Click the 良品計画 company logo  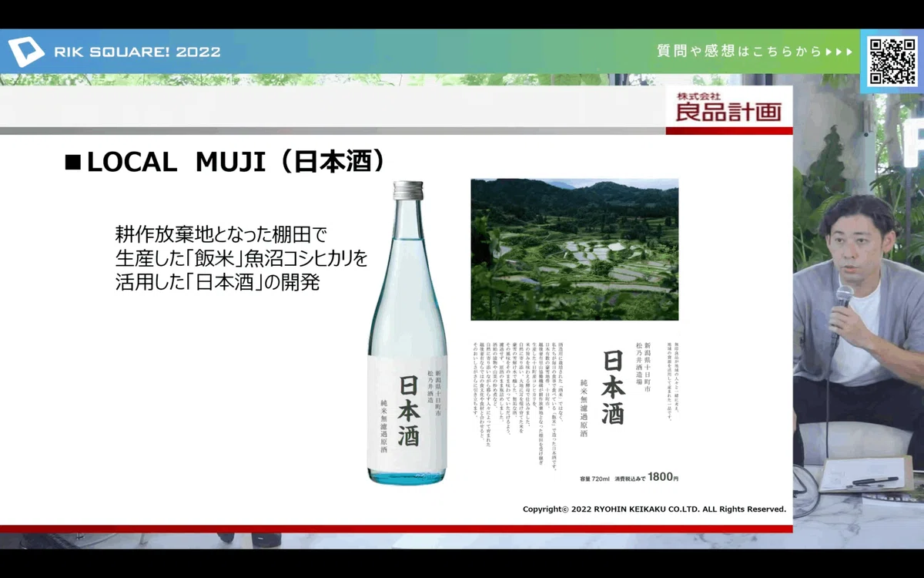(x=728, y=106)
